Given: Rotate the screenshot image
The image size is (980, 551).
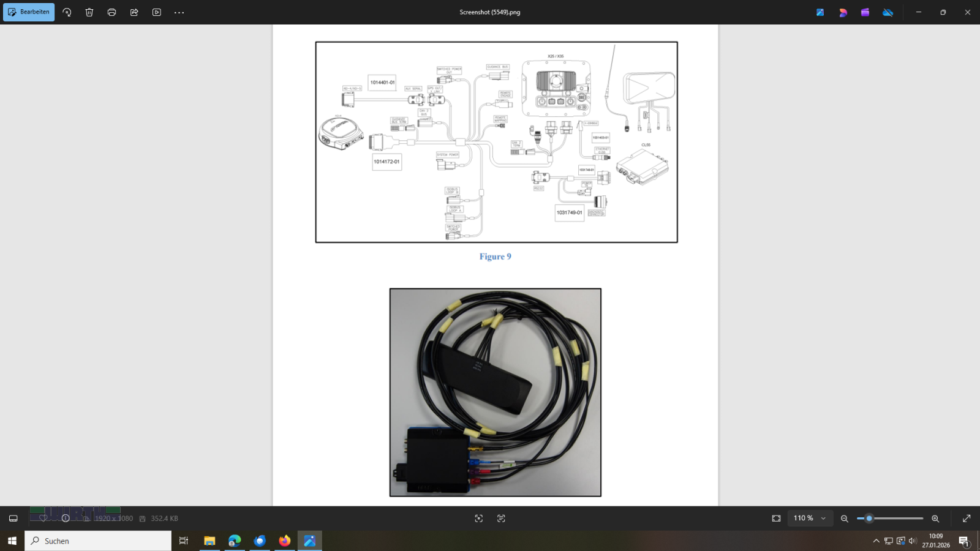Looking at the screenshot, I should click(67, 12).
